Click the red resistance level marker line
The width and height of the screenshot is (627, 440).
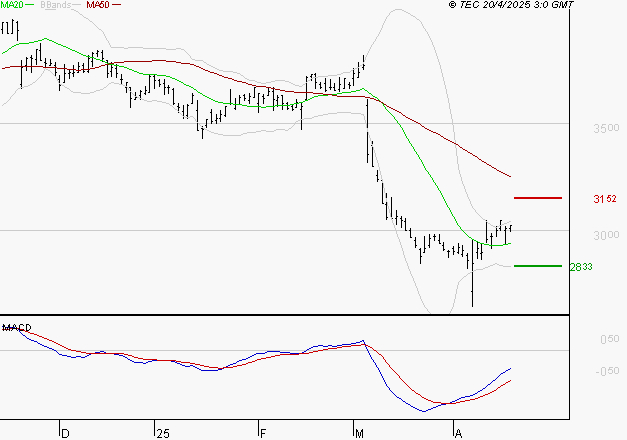tap(538, 198)
